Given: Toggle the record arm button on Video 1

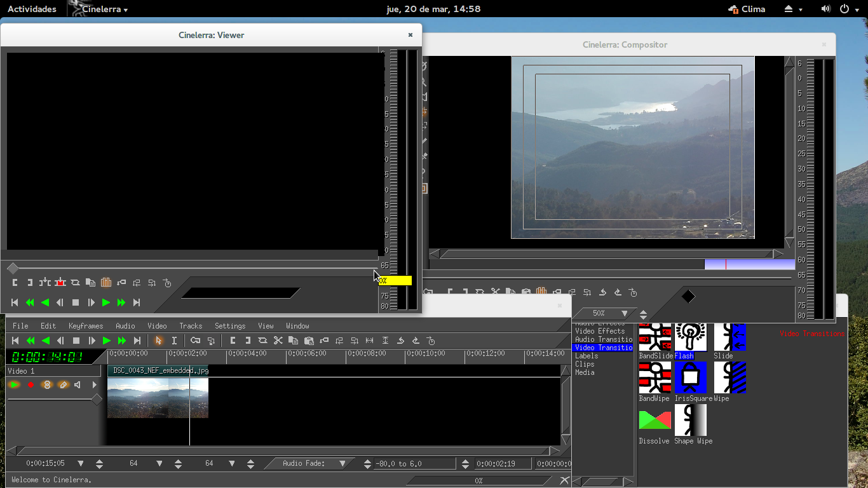Looking at the screenshot, I should coord(31,384).
